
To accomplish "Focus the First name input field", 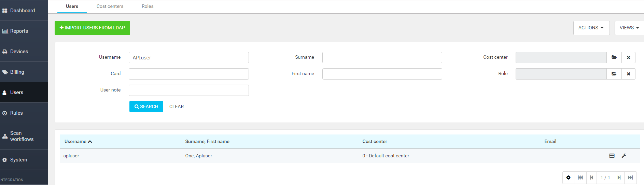I will [382, 74].
